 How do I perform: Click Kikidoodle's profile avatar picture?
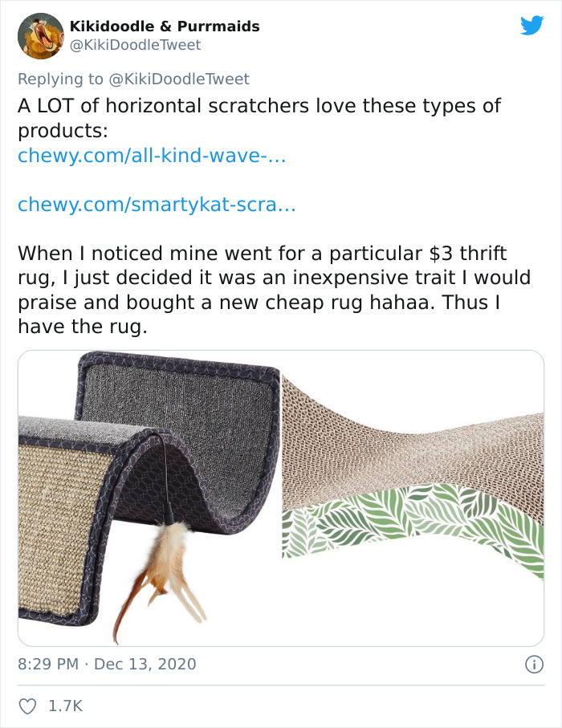[39, 35]
